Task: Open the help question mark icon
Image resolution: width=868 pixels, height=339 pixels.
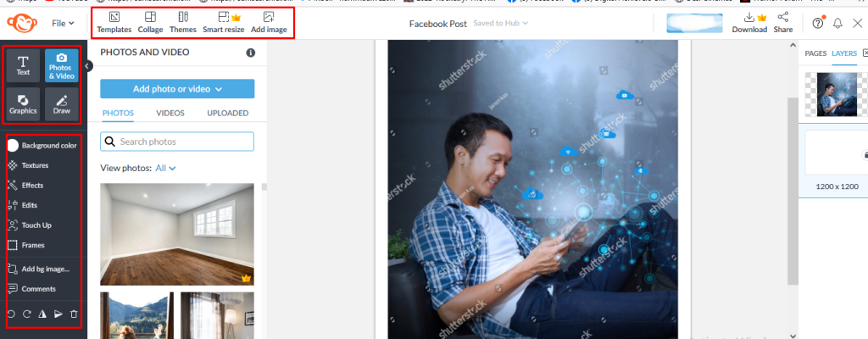Action: 818,23
